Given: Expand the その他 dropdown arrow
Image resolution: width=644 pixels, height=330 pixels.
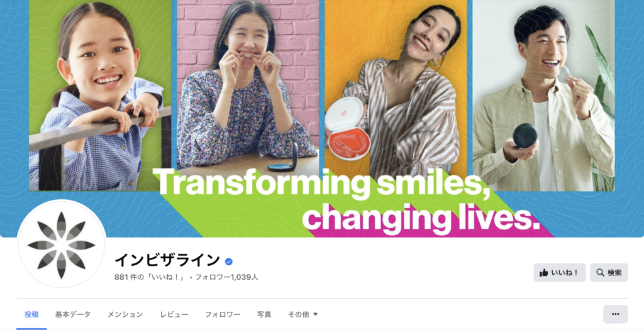Looking at the screenshot, I should (316, 314).
